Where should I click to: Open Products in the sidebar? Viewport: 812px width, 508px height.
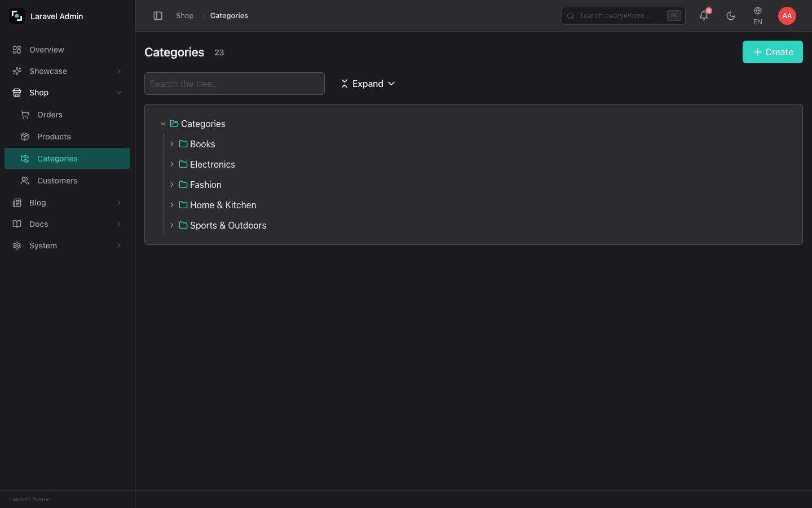point(67,137)
